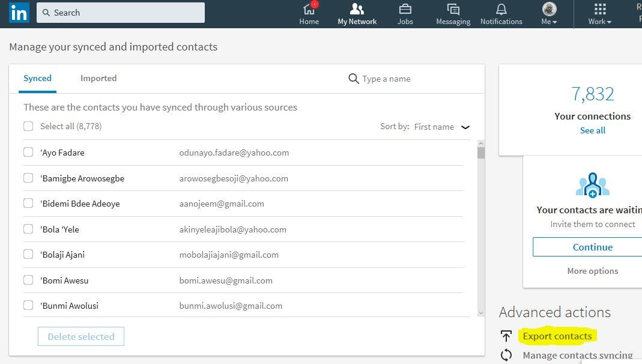Open the LinkedIn logo home link

(x=19, y=12)
